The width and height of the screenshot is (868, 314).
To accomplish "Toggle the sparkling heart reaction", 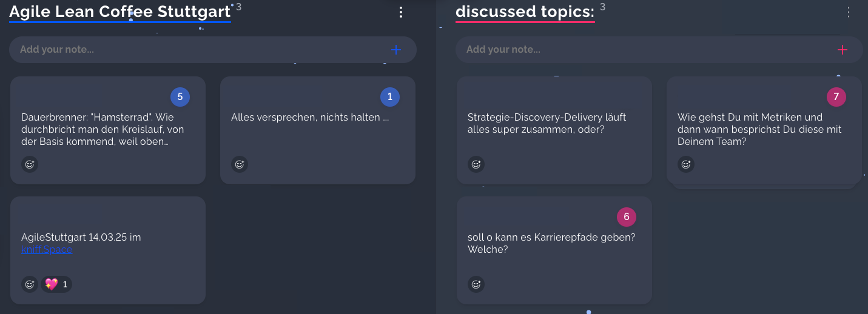I will (x=56, y=284).
